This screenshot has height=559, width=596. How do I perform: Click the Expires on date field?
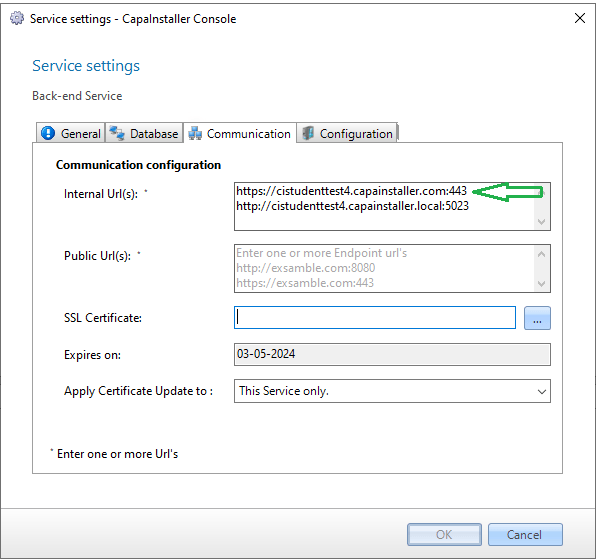(x=392, y=355)
